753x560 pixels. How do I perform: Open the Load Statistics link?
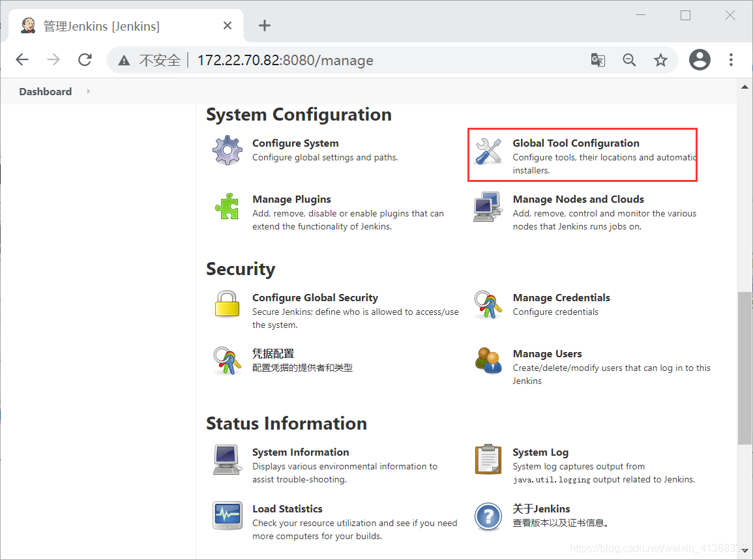[x=287, y=509]
